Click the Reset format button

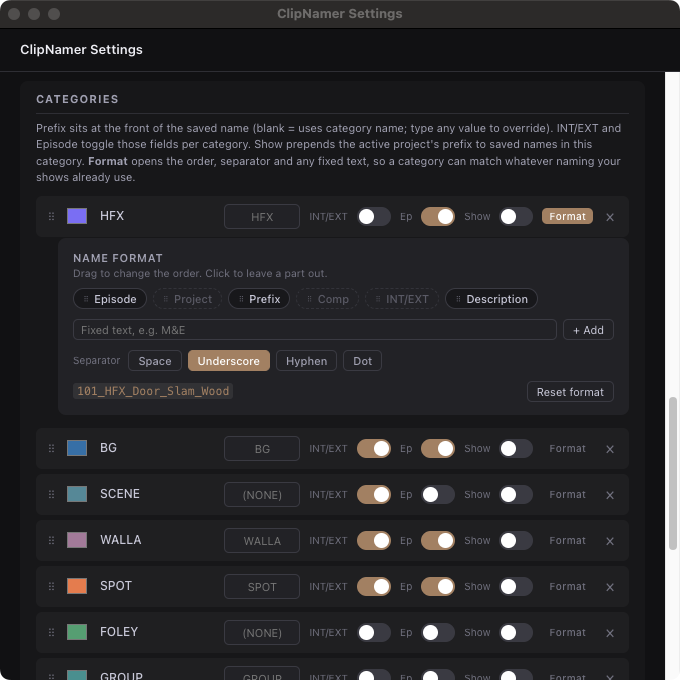coord(570,392)
